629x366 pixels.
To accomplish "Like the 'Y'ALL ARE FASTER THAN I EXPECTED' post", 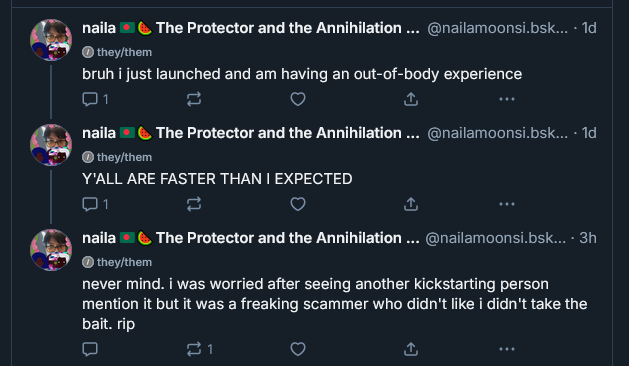I will (298, 204).
